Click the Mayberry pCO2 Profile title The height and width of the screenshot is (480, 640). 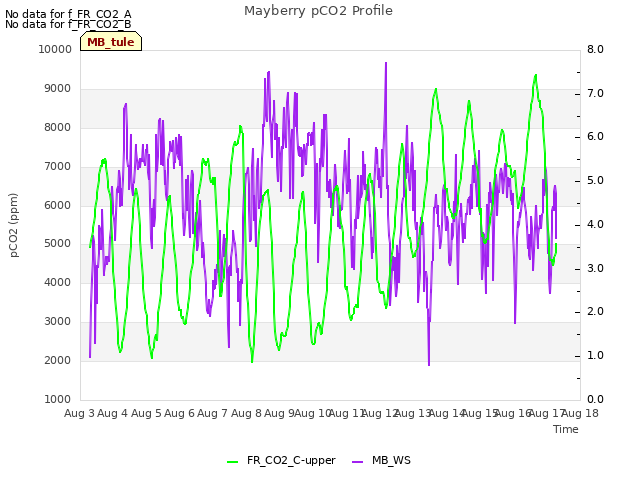[318, 11]
